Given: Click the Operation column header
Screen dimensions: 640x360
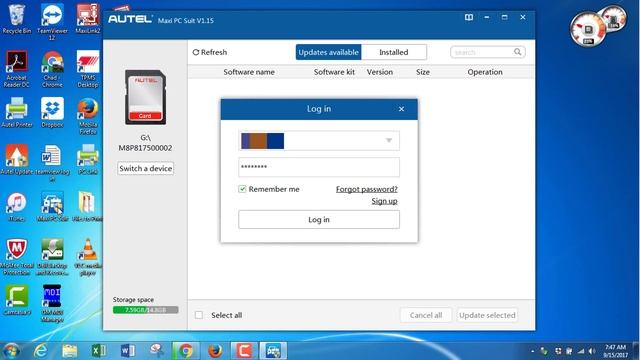Looking at the screenshot, I should [485, 72].
